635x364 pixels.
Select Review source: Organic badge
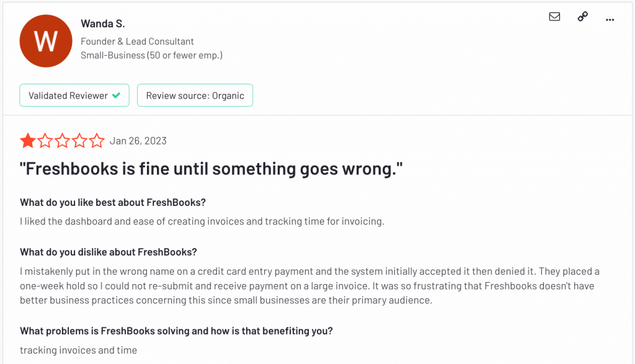(x=195, y=95)
